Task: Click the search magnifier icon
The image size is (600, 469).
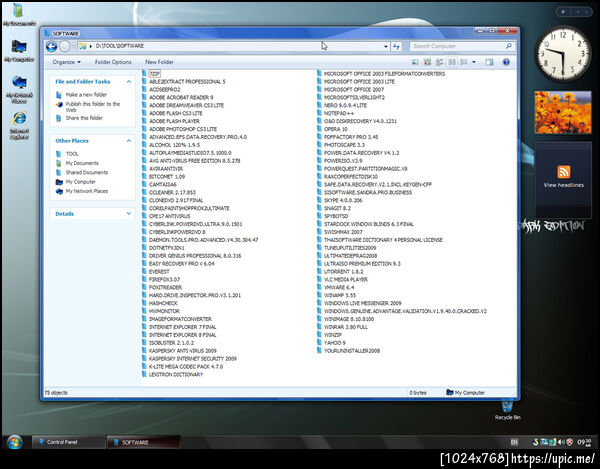Action: [509, 46]
